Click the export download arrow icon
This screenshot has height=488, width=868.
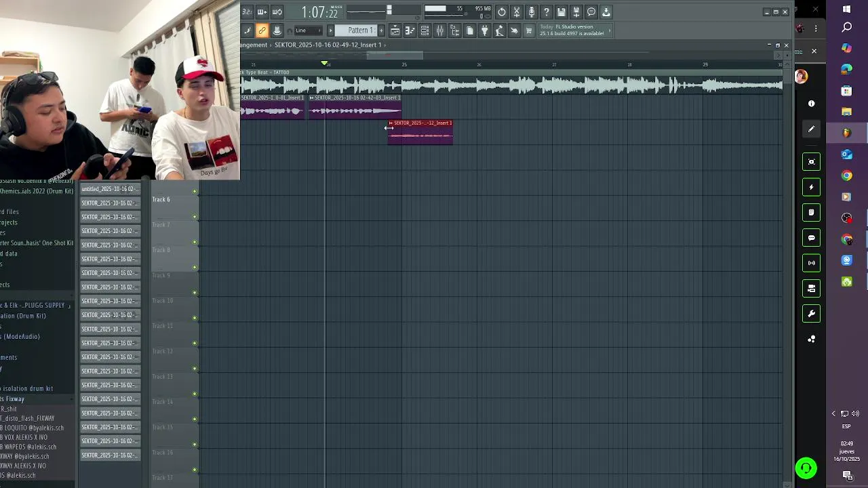(606, 12)
